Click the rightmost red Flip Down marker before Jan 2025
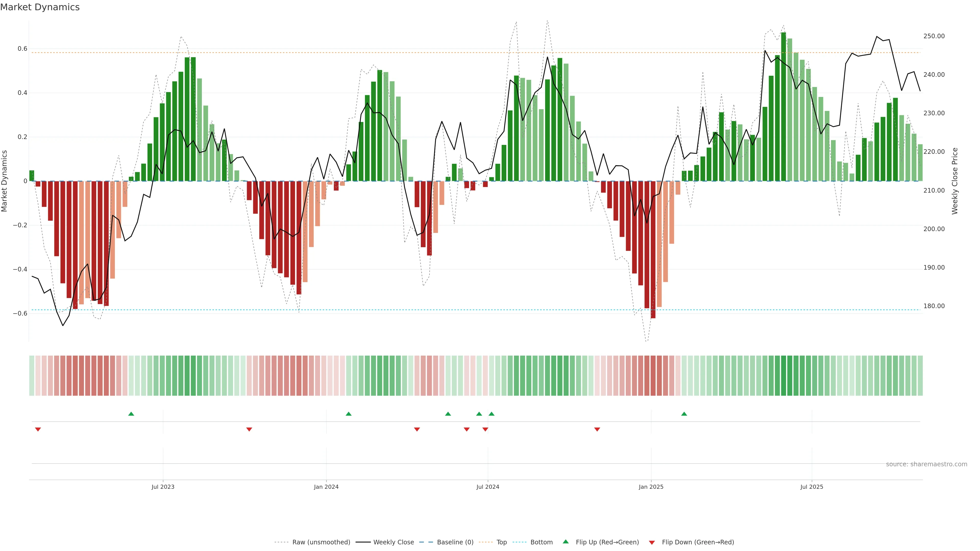The height and width of the screenshot is (551, 980). tap(597, 429)
